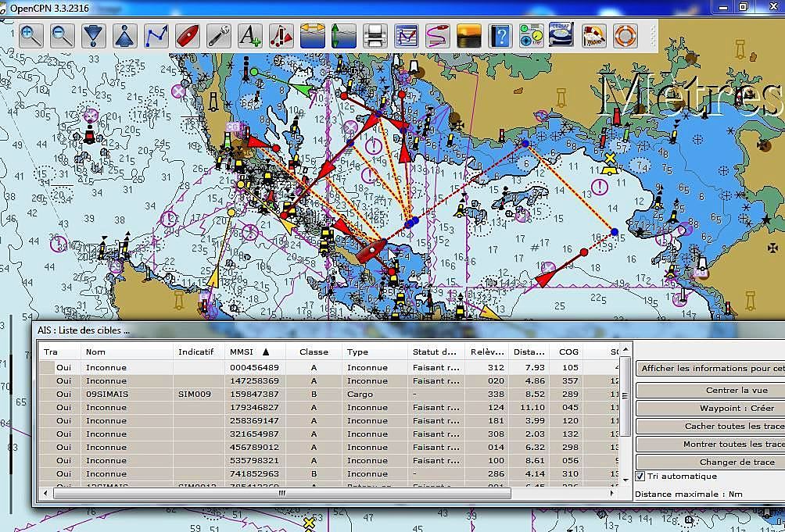Image resolution: width=785 pixels, height=532 pixels.
Task: Sort targets by the COG column header
Action: point(566,352)
